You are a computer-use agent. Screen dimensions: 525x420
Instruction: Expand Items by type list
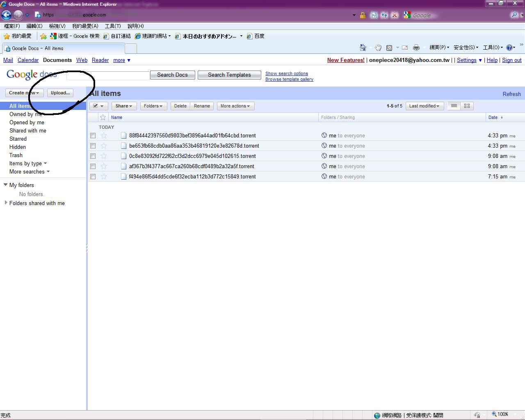coord(28,163)
